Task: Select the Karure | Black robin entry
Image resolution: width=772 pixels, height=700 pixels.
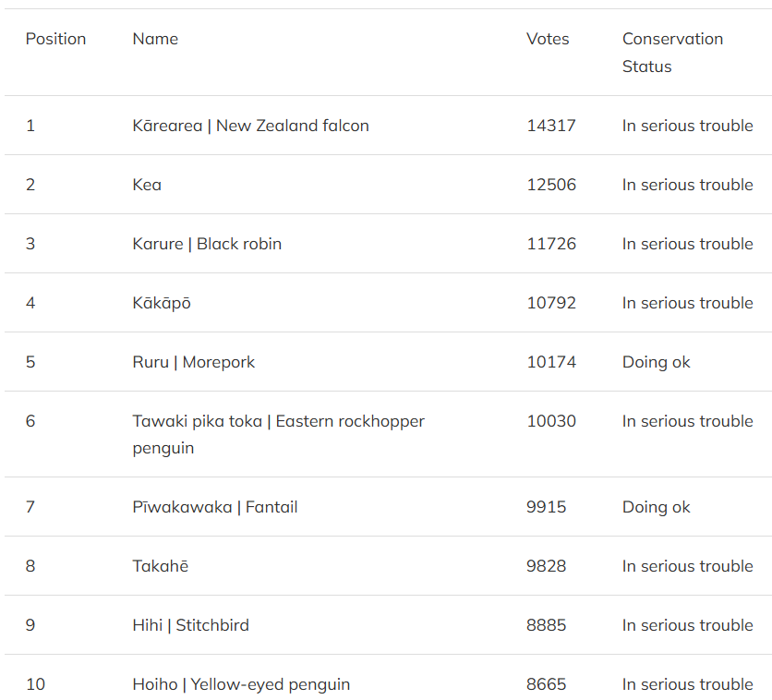Action: point(207,244)
